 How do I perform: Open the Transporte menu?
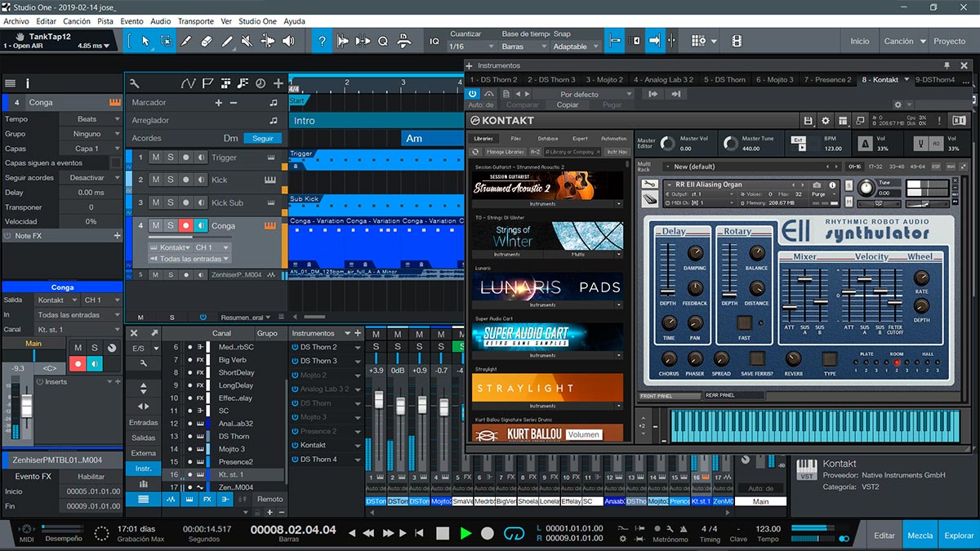(x=196, y=20)
